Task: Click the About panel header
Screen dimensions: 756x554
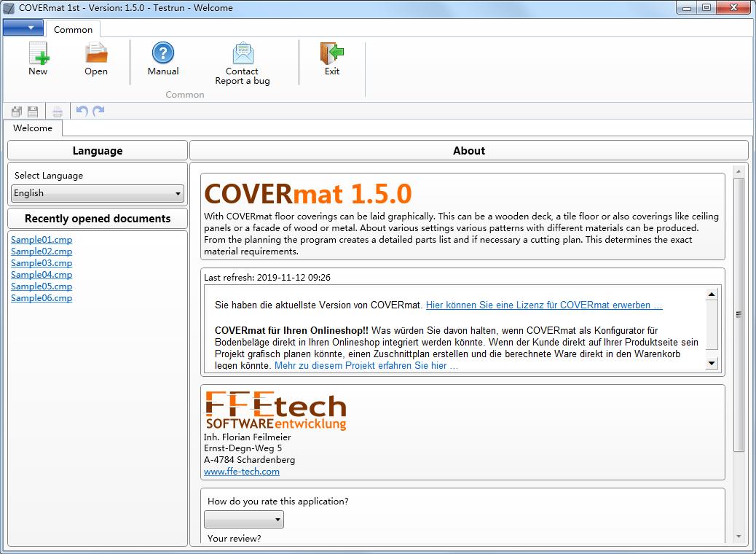Action: (x=468, y=151)
